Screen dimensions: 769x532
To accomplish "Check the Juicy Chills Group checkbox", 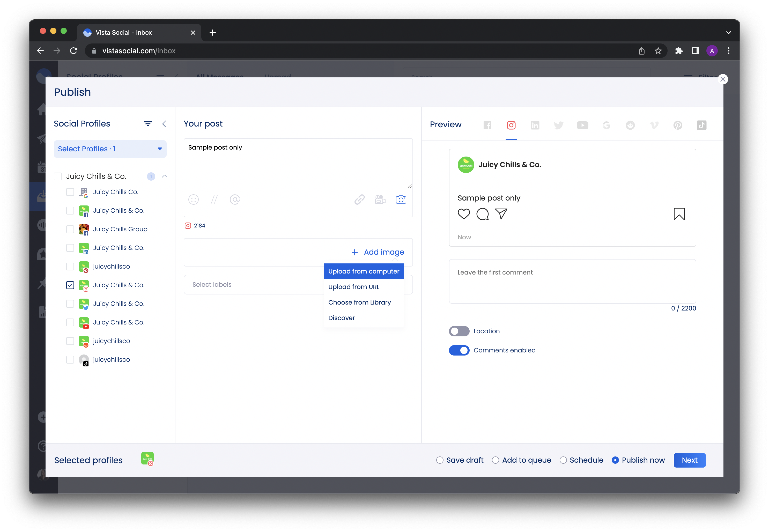I will [70, 229].
